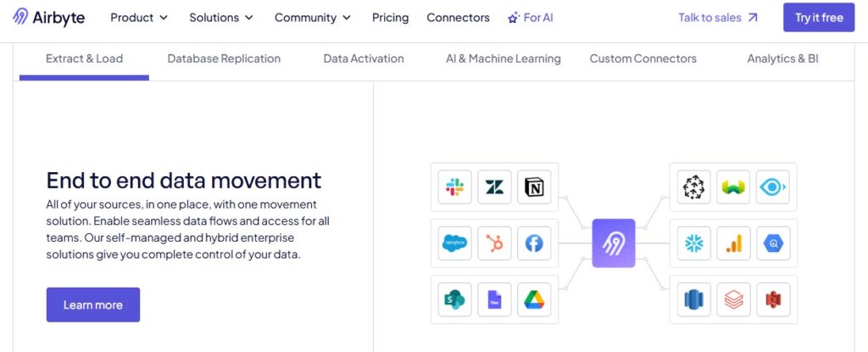Screen dimensions: 868x352
Task: Select the Snowflake destination icon
Action: [694, 243]
